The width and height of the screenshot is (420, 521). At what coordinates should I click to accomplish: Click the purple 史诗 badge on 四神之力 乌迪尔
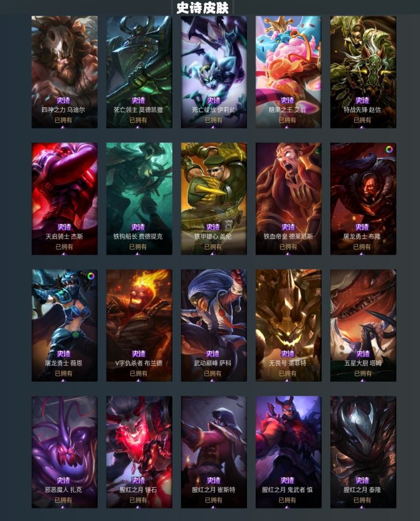pos(63,100)
